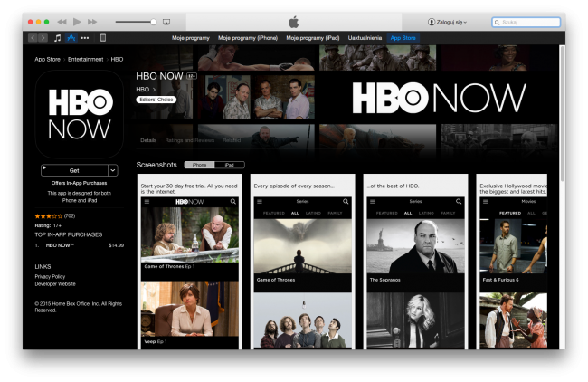Open the 'of the best of HBO' screenshot

tap(415, 262)
